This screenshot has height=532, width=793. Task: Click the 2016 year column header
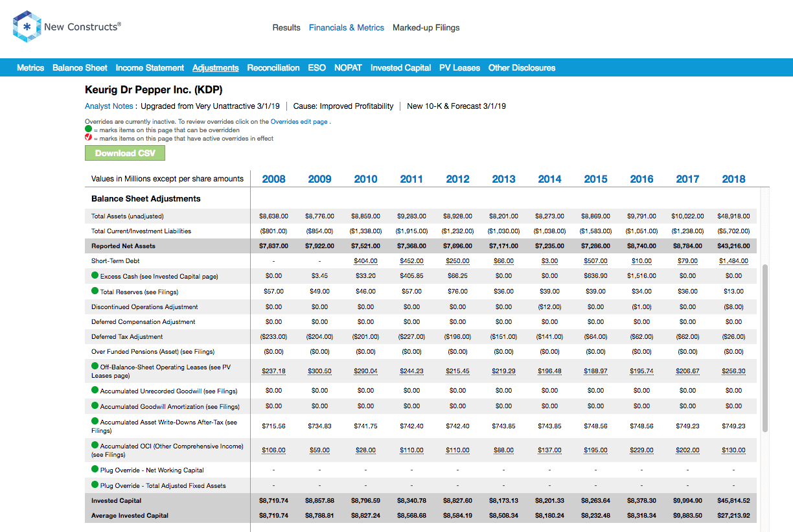(x=642, y=179)
